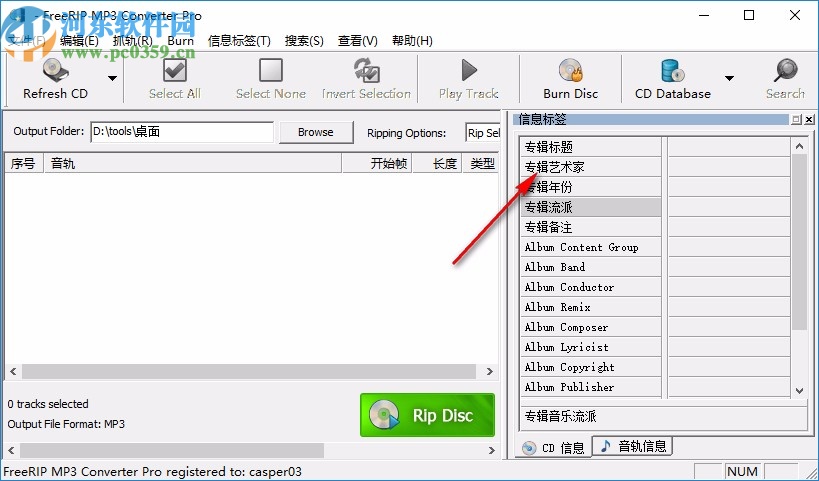Click the Select All toolbar icon

click(x=175, y=71)
